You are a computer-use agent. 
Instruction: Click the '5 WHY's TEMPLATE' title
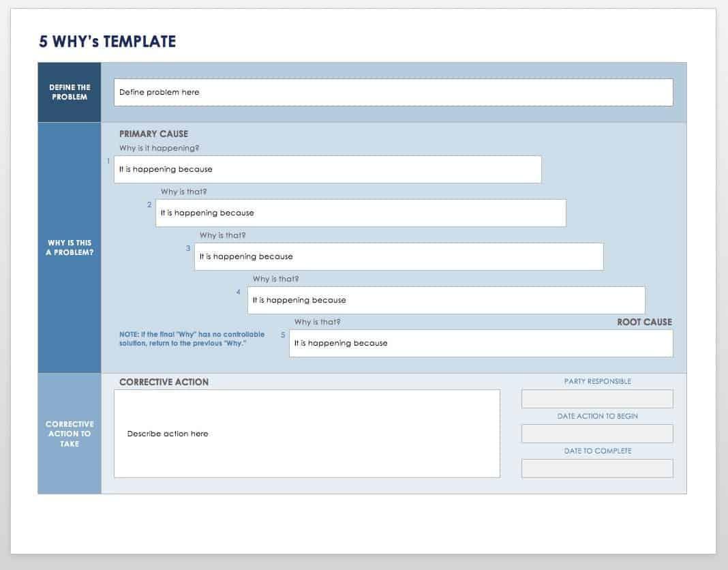107,41
